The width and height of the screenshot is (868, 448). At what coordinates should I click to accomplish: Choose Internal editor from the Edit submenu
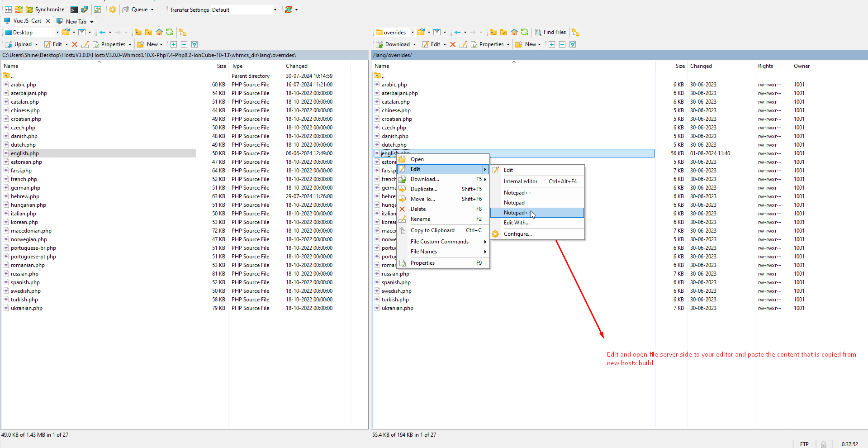coord(521,181)
